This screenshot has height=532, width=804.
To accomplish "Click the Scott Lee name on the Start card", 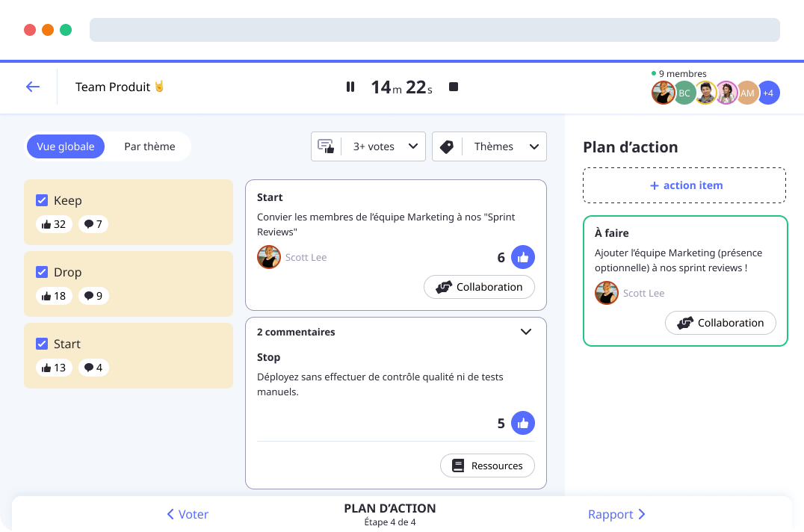I will tap(306, 257).
